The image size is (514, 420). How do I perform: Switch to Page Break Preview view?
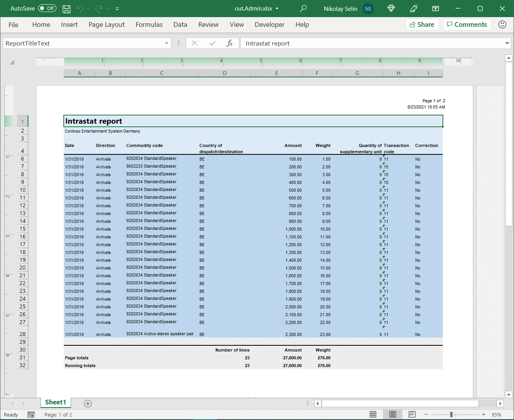(412, 414)
